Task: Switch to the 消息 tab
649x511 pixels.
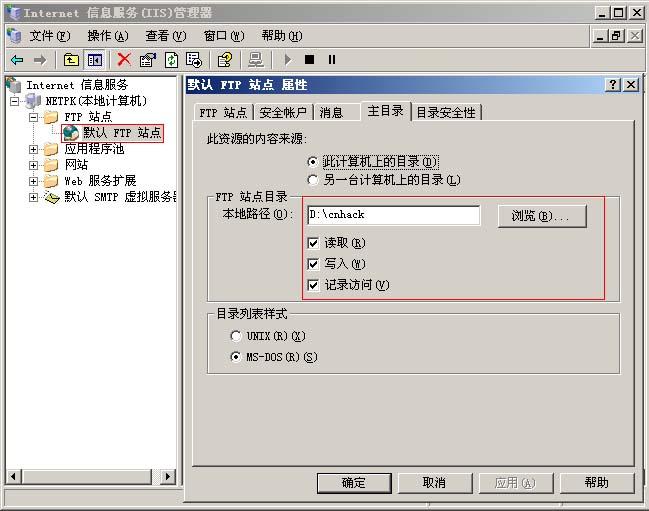Action: tap(336, 113)
